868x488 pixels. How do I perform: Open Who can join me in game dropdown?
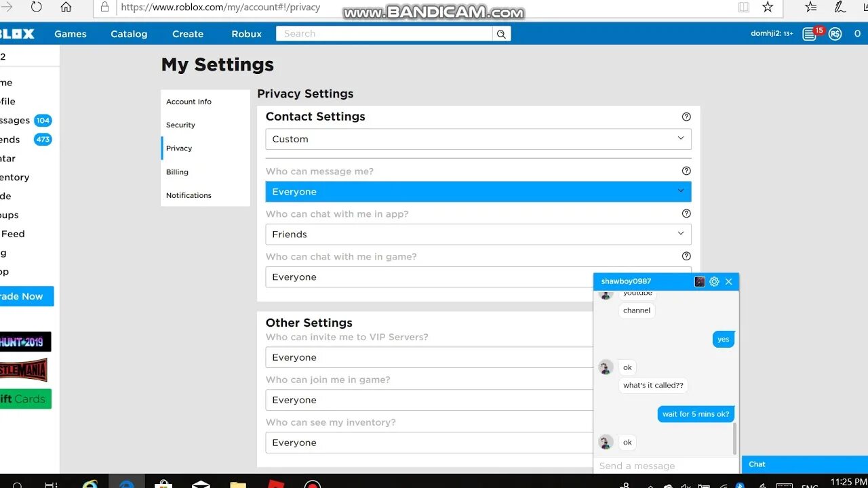(x=429, y=400)
